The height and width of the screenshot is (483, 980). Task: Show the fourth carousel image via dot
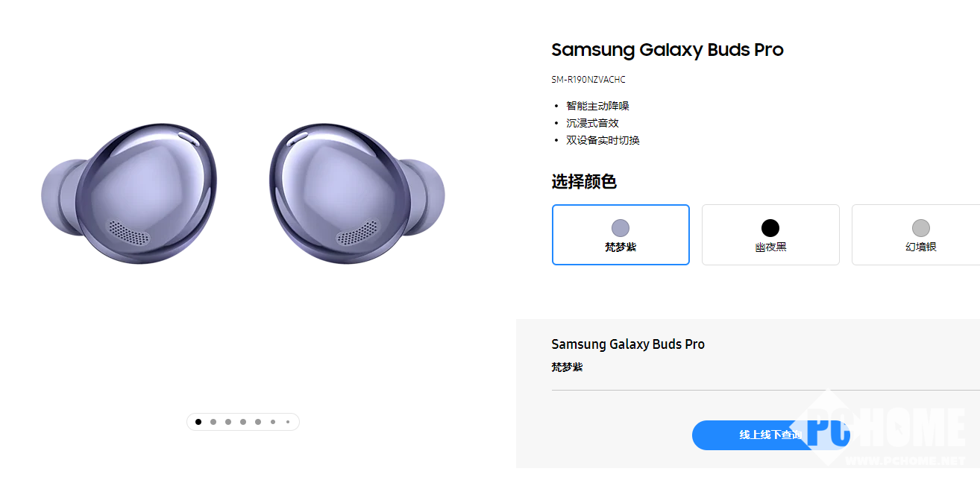coord(243,422)
